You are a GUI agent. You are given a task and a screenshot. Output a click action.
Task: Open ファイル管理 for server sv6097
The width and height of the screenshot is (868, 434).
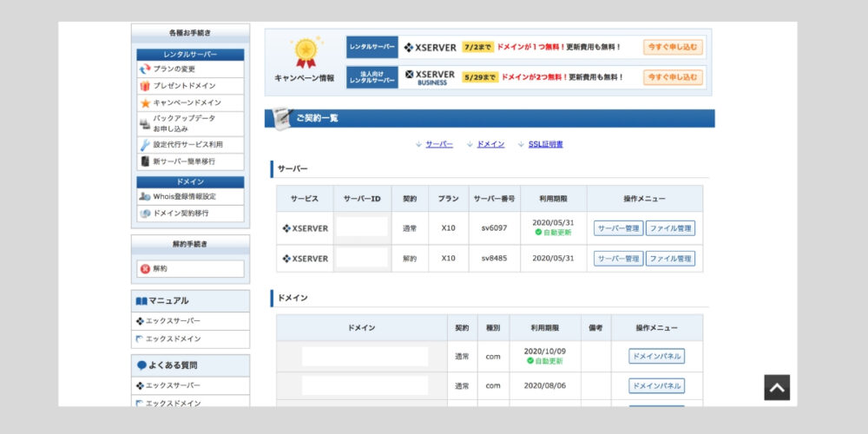(x=670, y=228)
